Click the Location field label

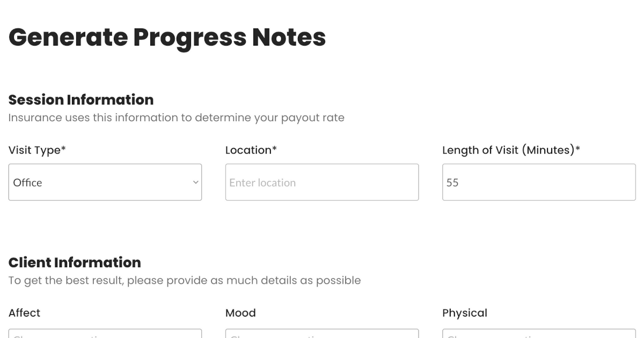(251, 151)
